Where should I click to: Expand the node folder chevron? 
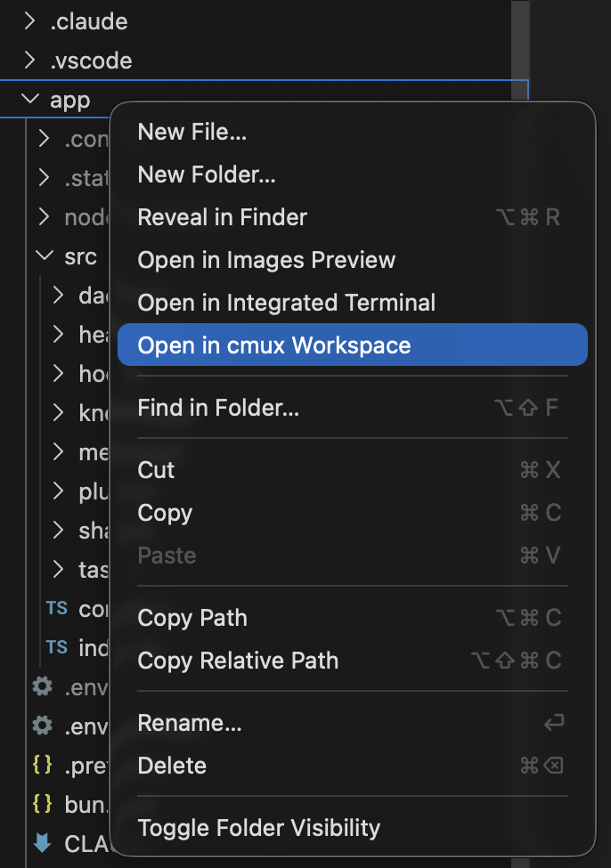click(x=45, y=216)
